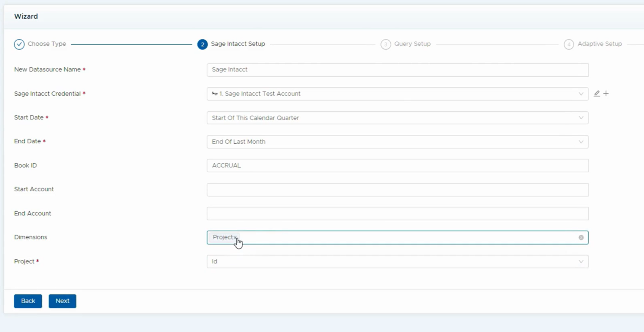The height and width of the screenshot is (332, 644).
Task: Click the step 2 Sage Intacct Setup circle
Action: coord(202,44)
